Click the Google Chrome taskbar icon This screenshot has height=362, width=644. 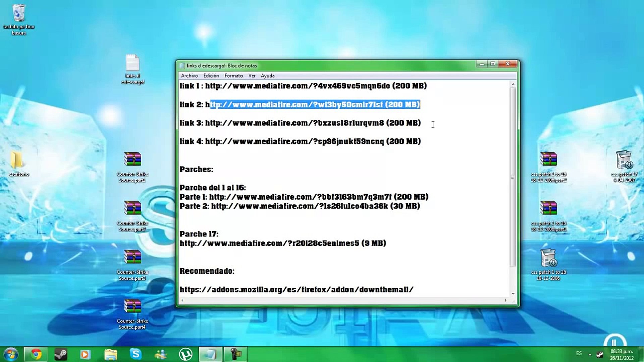(36, 354)
